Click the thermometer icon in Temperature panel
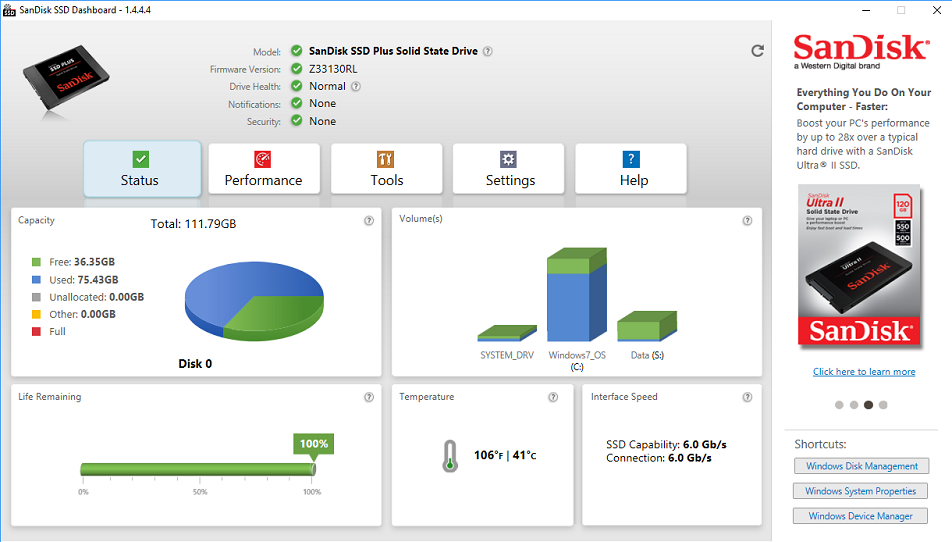 [x=450, y=456]
